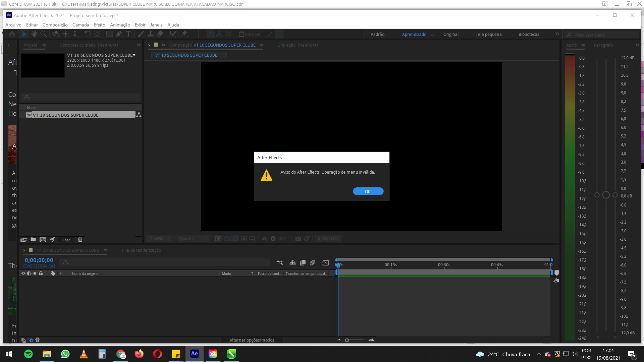Click the Home icon in toolbar
This screenshot has height=362, width=644.
click(x=12, y=34)
